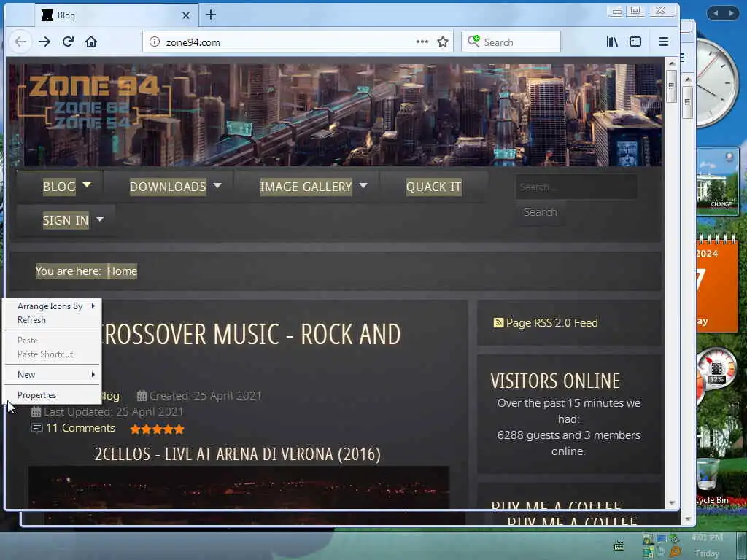Click the slideshow picture gadget
Screen dimensions: 747x560
[718, 182]
